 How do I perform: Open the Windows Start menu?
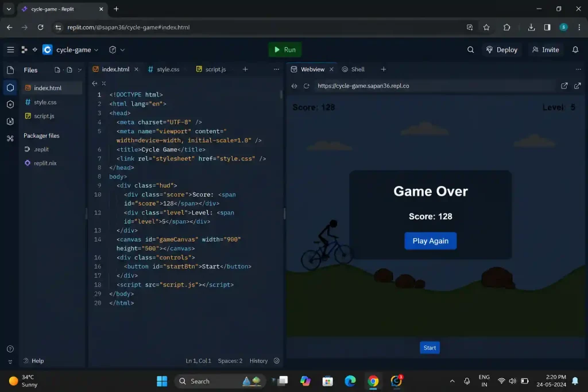click(x=162, y=381)
